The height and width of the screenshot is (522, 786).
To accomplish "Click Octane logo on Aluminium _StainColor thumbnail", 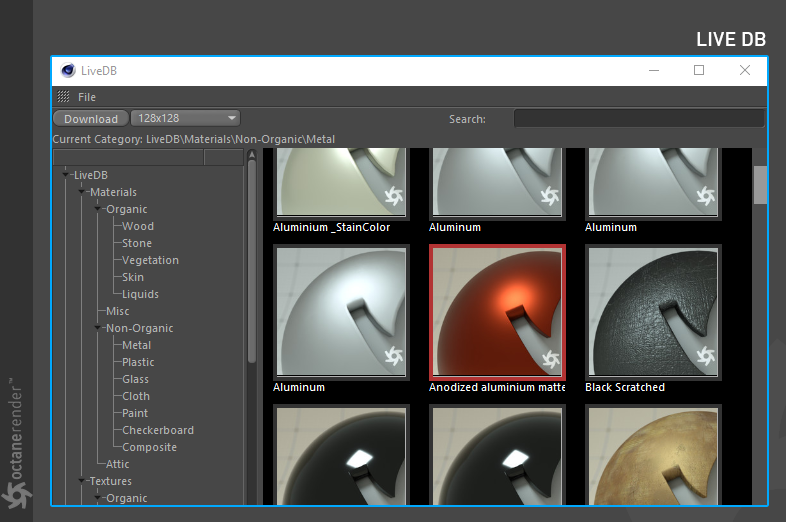I will (394, 196).
